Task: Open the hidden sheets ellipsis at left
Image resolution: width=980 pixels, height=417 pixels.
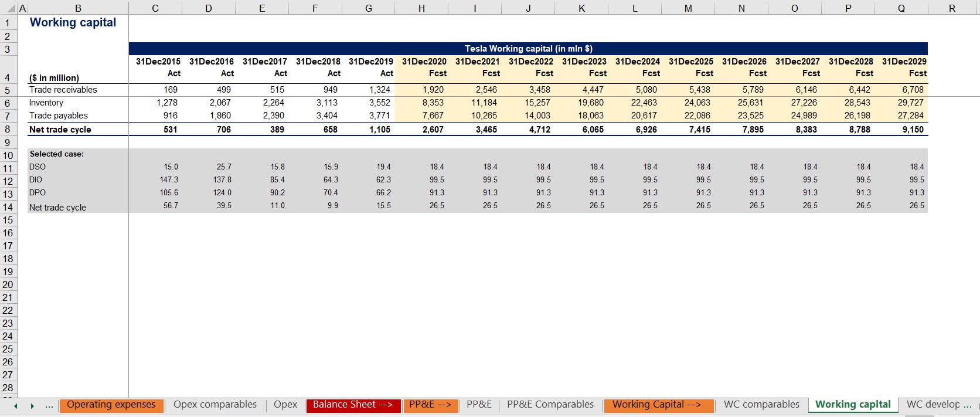Action: click(x=49, y=405)
